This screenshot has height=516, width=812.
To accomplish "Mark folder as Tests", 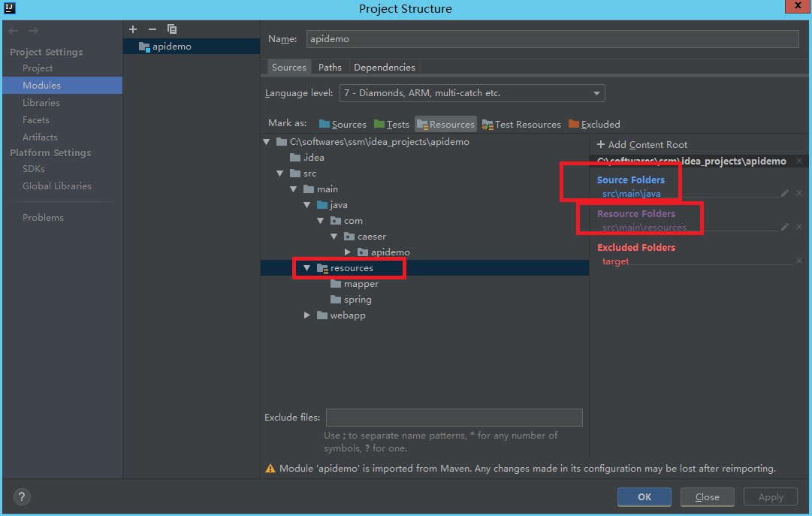I will pyautogui.click(x=391, y=125).
